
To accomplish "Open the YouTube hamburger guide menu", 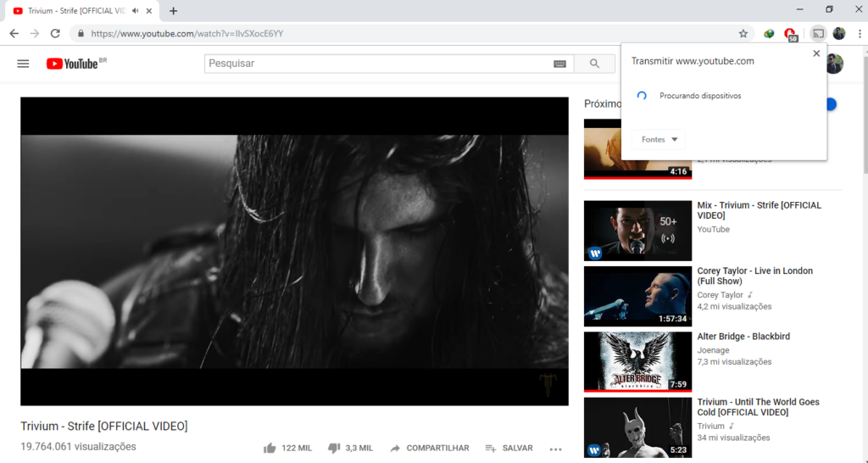I will [x=23, y=64].
